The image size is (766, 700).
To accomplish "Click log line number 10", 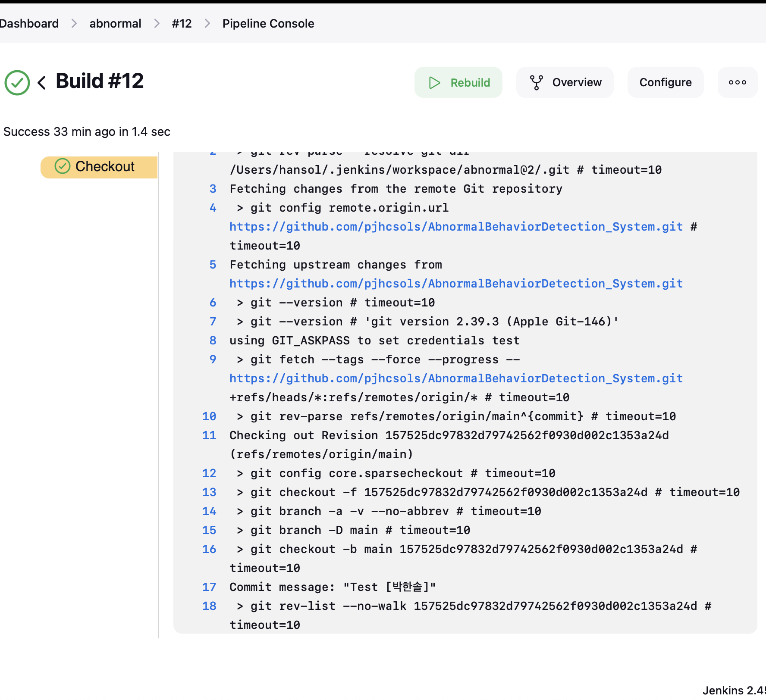I will click(209, 416).
